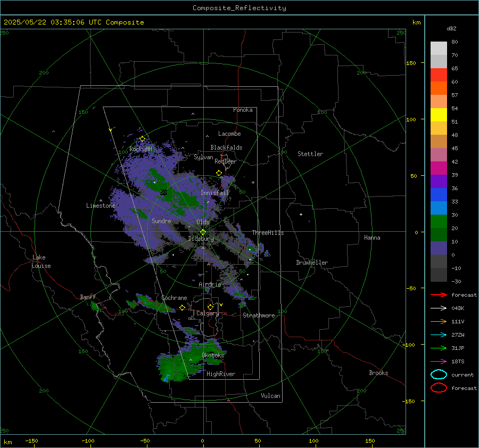Click the Lake Louise label
This screenshot has height=448, width=479.
tap(41, 262)
